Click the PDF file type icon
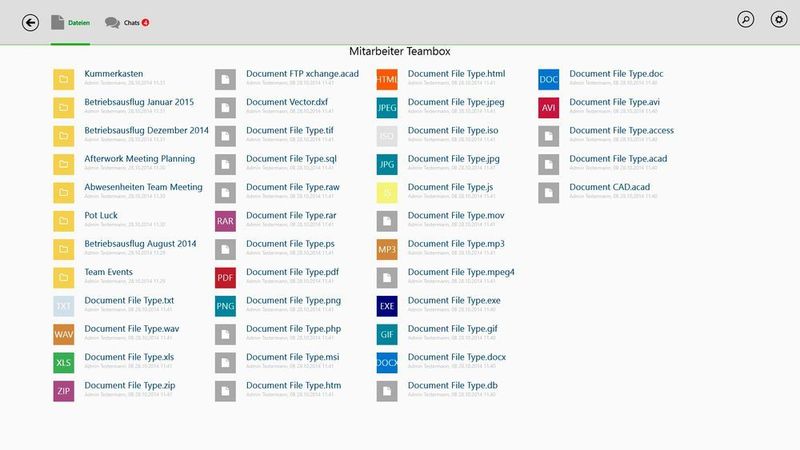Viewport: 800px width, 450px height. coord(225,278)
